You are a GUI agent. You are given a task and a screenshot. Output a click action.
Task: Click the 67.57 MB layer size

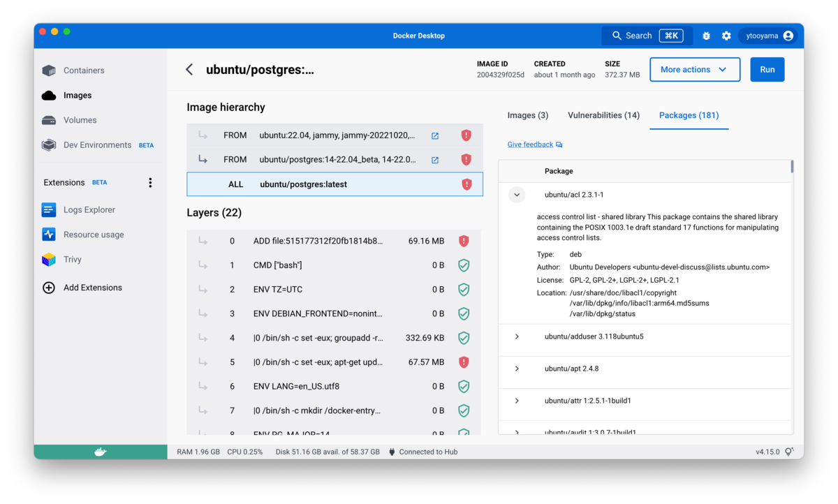click(426, 362)
